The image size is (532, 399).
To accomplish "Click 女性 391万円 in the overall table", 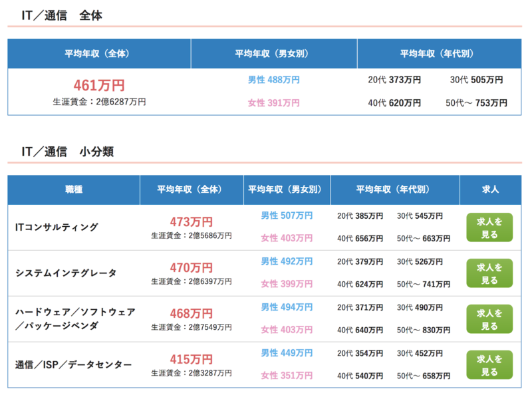I will coord(274,103).
